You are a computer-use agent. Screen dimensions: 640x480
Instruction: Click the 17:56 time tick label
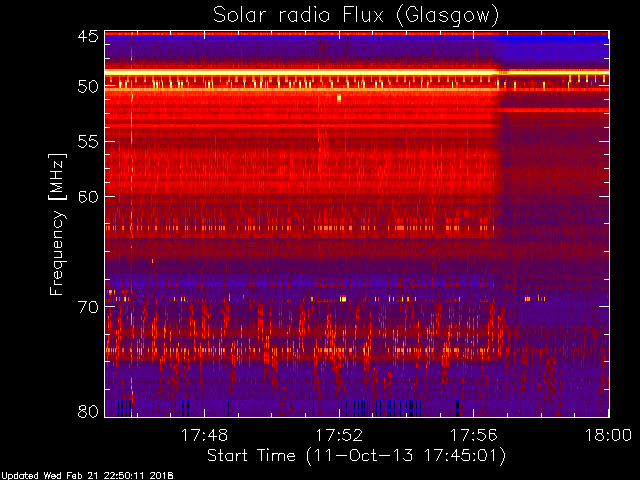coord(473,435)
